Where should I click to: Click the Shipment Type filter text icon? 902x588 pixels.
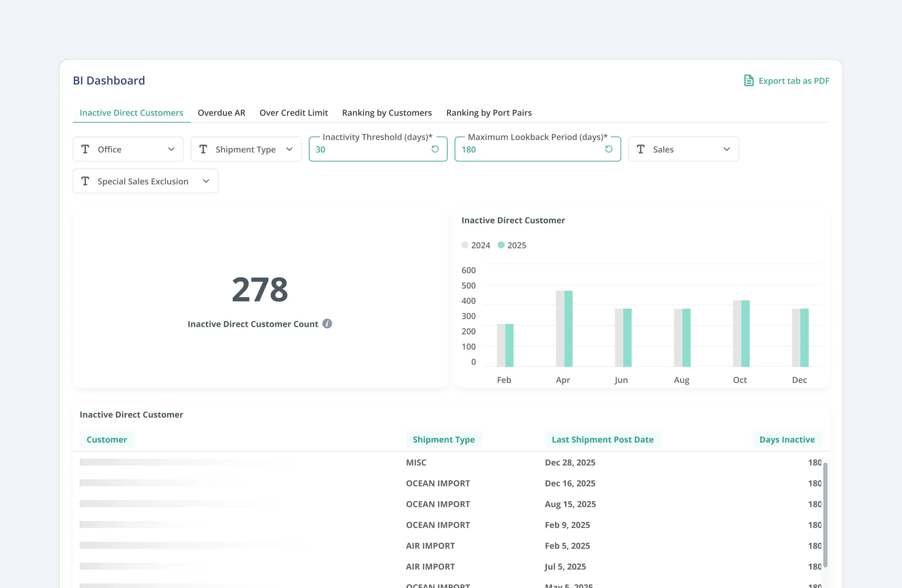pyautogui.click(x=203, y=149)
